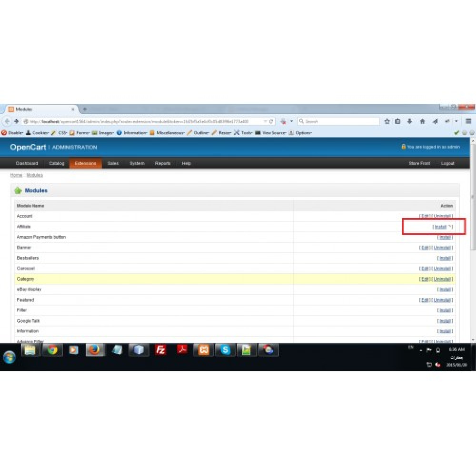Open the media player taskbar icon
The image size is (476, 476).
click(x=74, y=350)
